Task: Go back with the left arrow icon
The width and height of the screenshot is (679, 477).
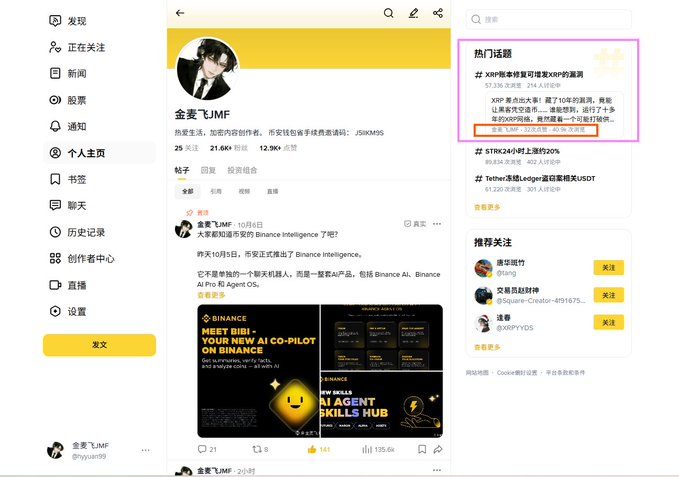Action: (180, 13)
